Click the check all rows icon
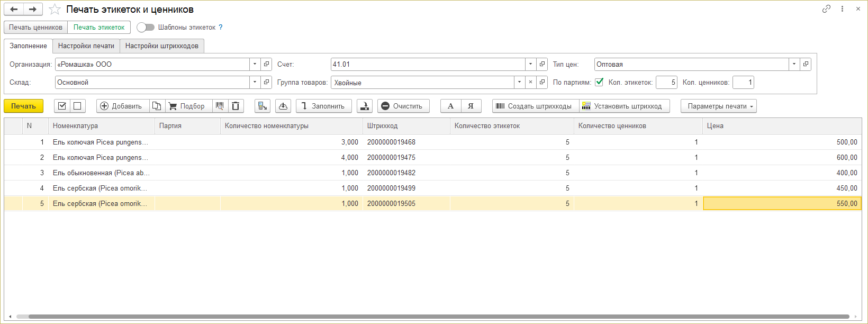The height and width of the screenshot is (324, 868). point(62,106)
